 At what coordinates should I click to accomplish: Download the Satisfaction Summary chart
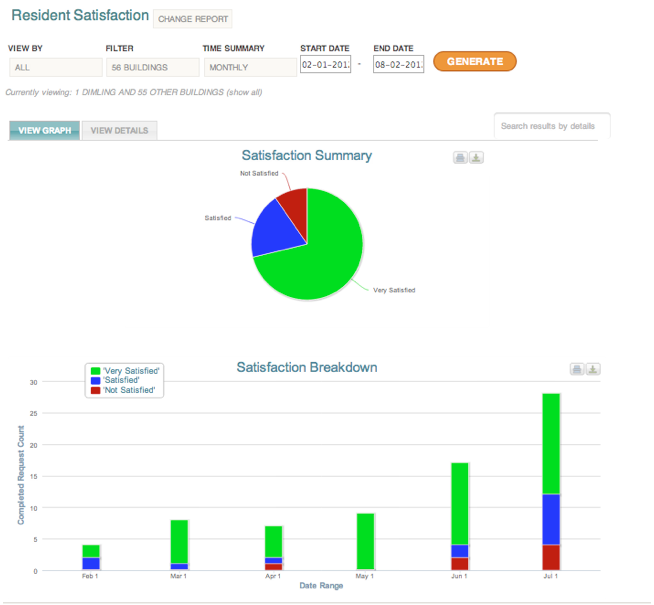tap(476, 158)
